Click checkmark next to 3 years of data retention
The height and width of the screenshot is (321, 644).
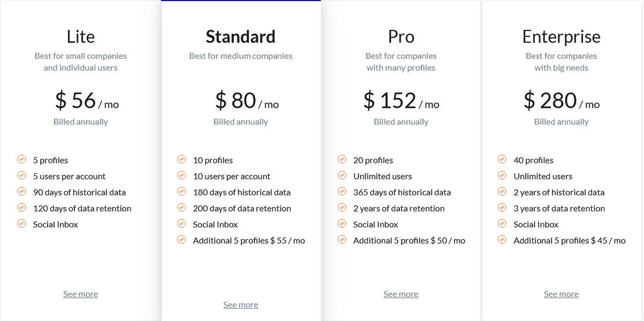(x=502, y=208)
